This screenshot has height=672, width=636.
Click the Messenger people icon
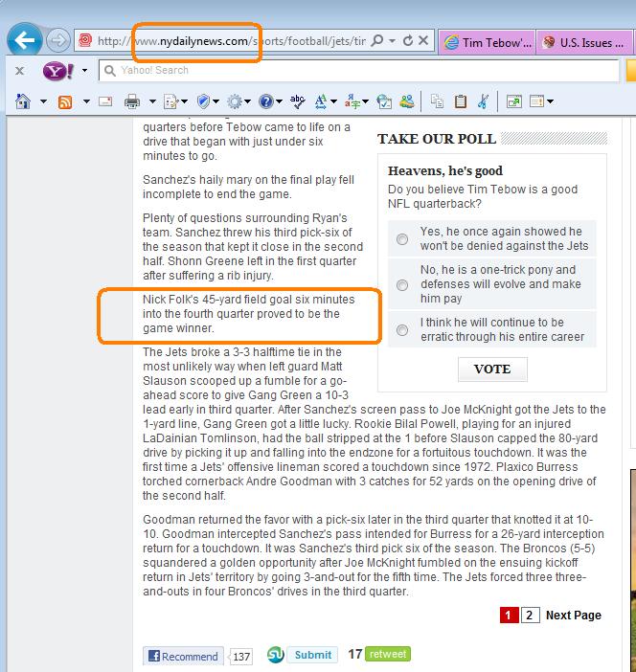406,101
